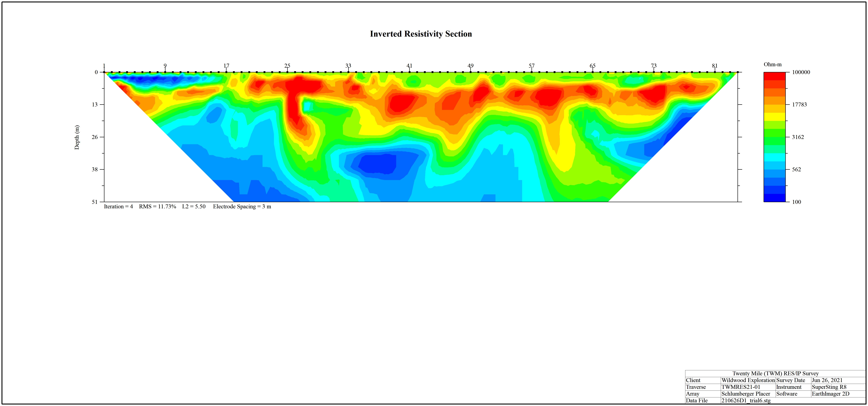Click the RMS = 11.73% text
This screenshot has width=868, height=406.
pos(157,207)
